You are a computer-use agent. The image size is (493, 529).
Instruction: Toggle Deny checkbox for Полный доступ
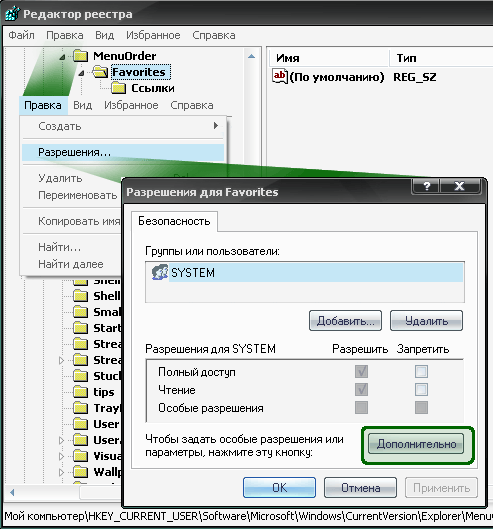point(421,371)
